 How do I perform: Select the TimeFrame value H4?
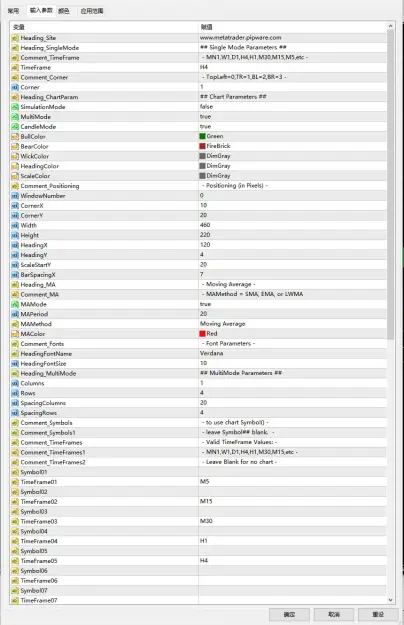coord(204,67)
